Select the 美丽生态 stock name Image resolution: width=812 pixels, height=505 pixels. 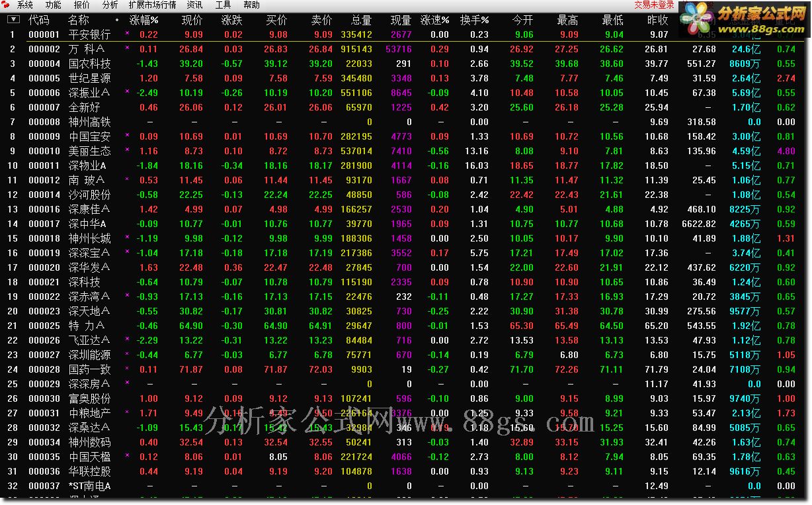[89, 151]
